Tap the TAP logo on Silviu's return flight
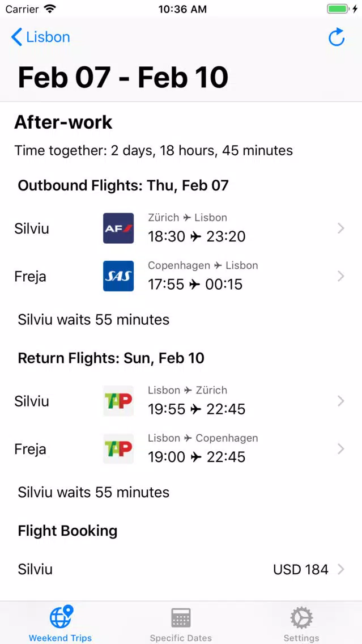The height and width of the screenshot is (644, 362). 118,401
